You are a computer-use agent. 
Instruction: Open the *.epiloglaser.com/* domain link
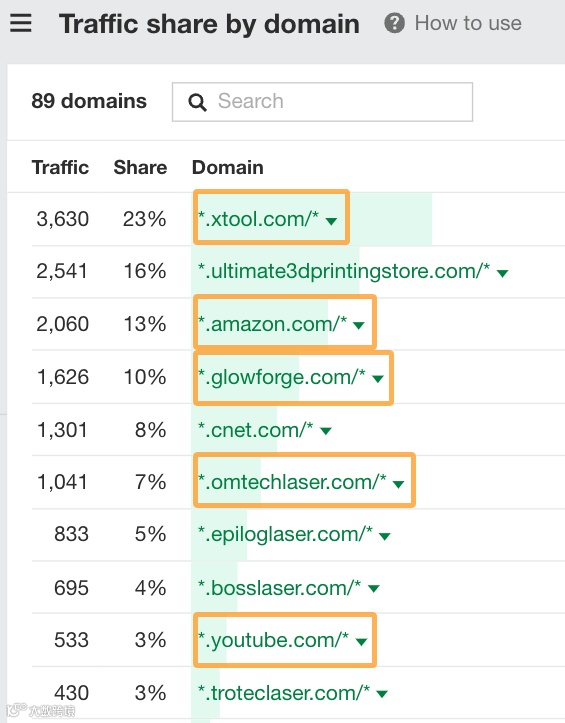click(x=285, y=534)
